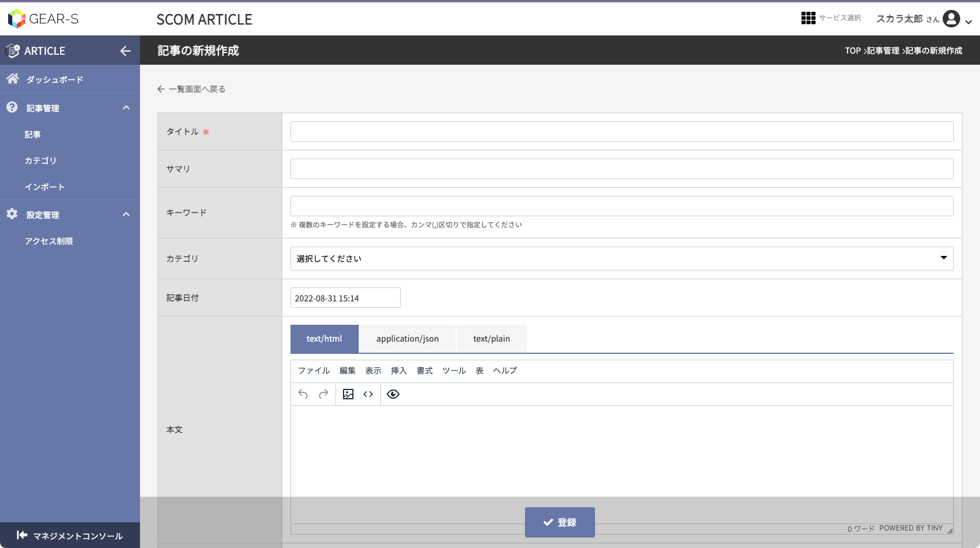
Task: Click the management console arrow icon
Action: [x=22, y=535]
